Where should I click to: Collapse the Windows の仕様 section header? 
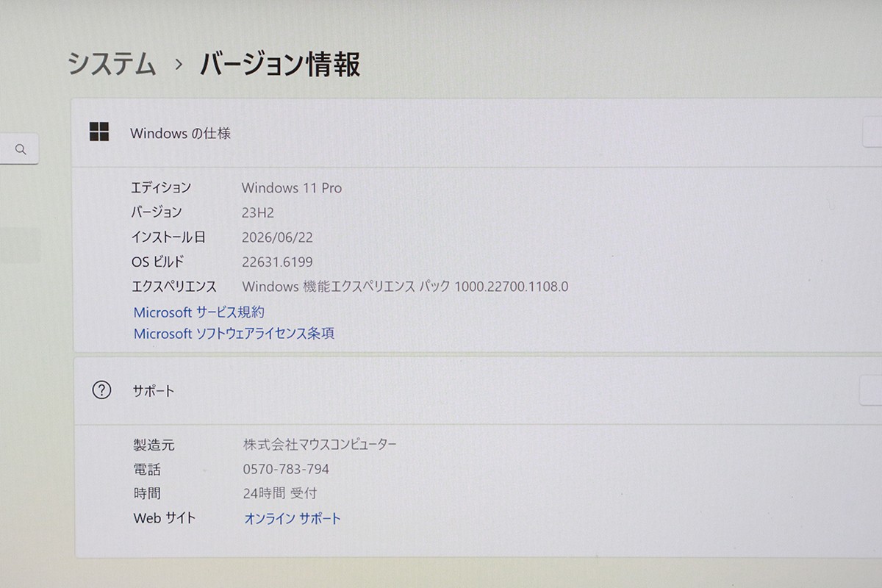point(476,133)
